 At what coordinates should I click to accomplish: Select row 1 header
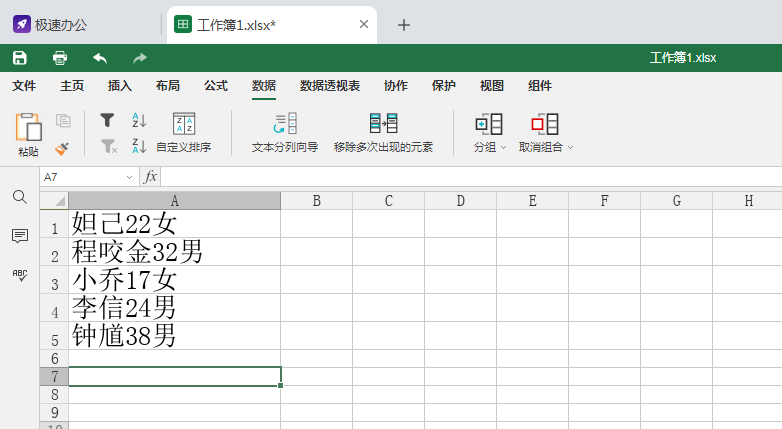click(54, 223)
